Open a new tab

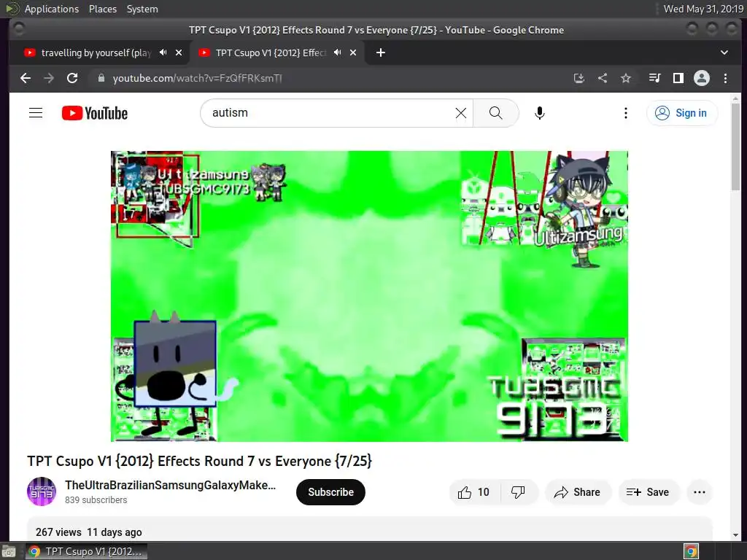(x=381, y=52)
